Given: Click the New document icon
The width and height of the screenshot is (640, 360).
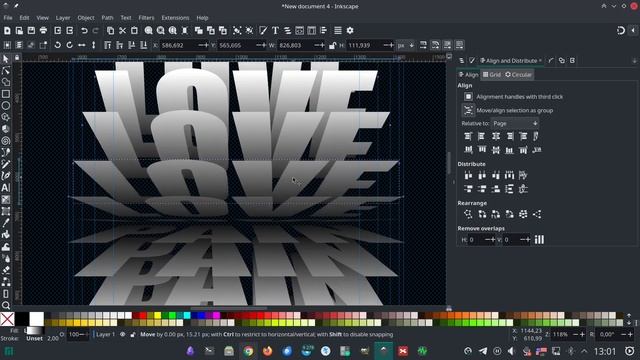Looking at the screenshot, I should 7,31.
